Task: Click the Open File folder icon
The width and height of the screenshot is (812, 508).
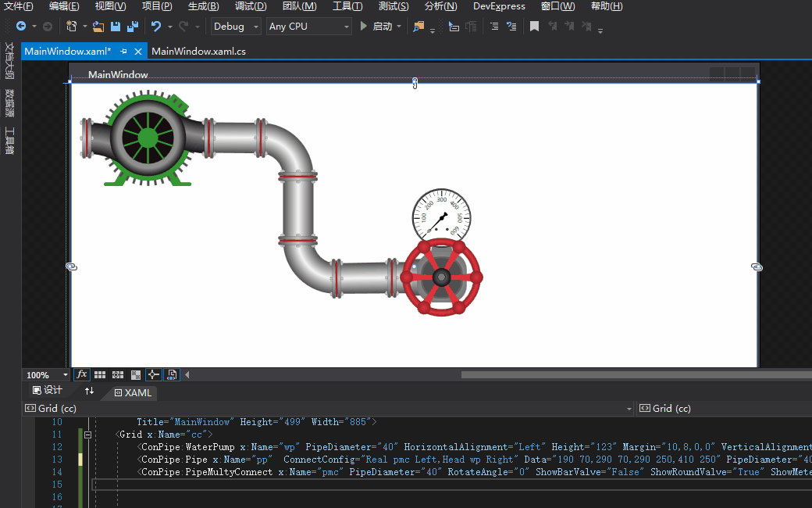Action: click(x=98, y=27)
